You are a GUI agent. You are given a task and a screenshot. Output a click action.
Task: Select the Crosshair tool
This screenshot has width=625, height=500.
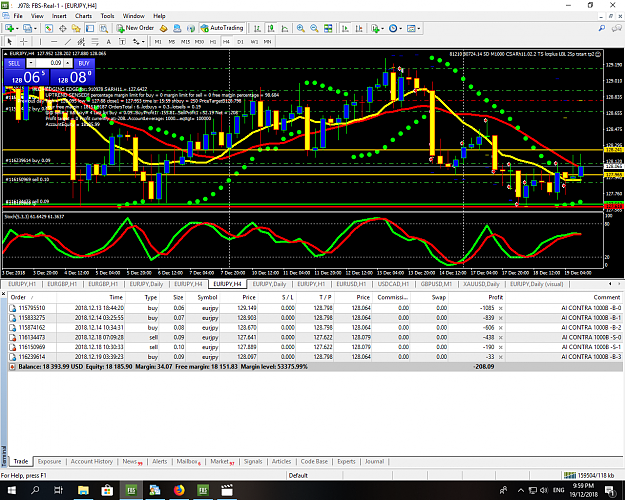click(24, 41)
